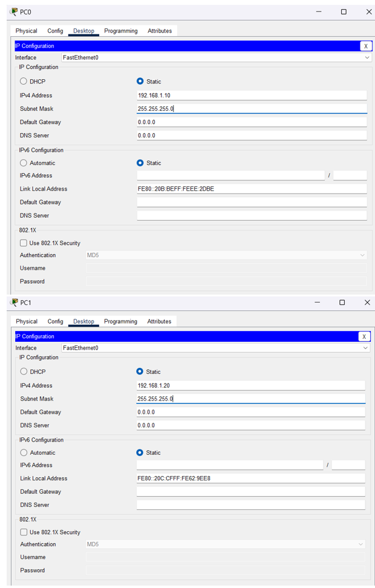This screenshot has width=375, height=588.
Task: Close the PC0 window
Action: [368, 11]
